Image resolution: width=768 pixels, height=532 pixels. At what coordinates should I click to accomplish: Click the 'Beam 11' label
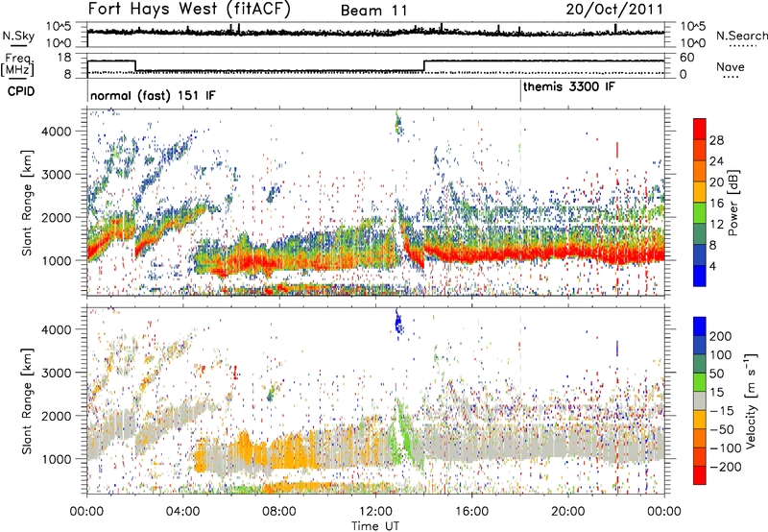(x=374, y=11)
